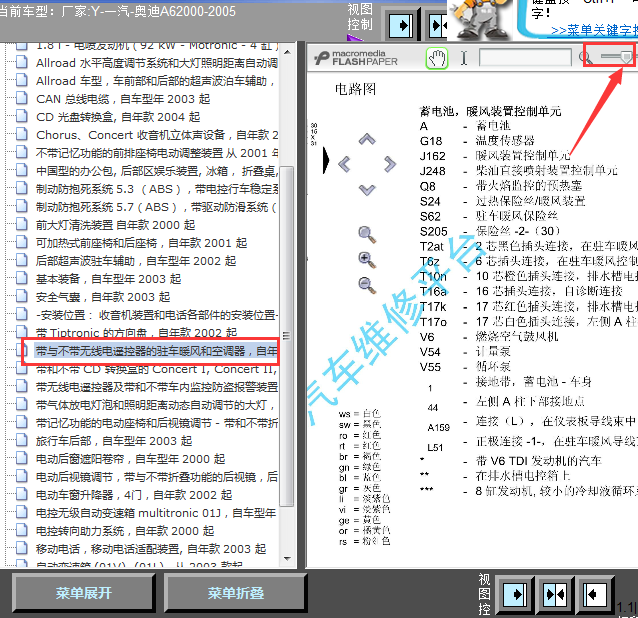Screen dimensions: 638x618
Task: Open 中国型的办公包 后部区娱乐装置 item
Action: [x=157, y=171]
